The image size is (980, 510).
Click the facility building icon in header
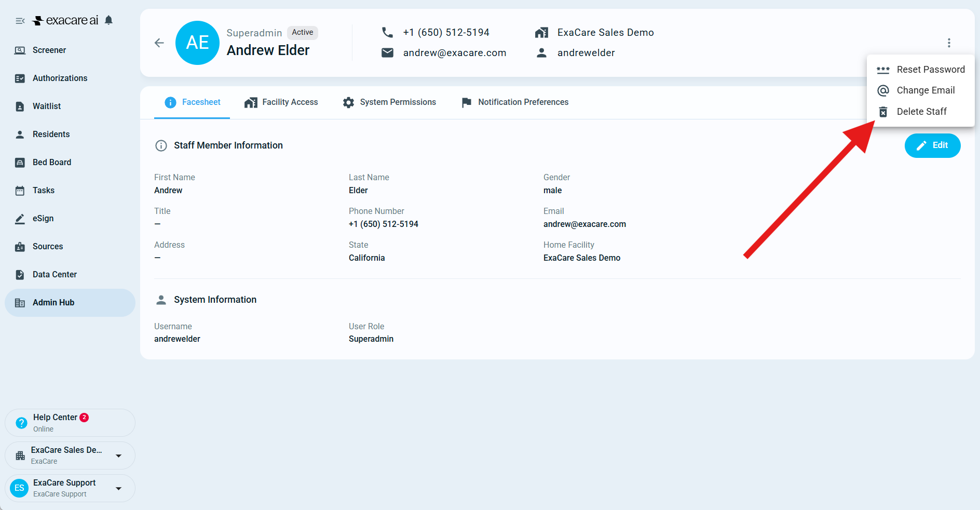(541, 33)
